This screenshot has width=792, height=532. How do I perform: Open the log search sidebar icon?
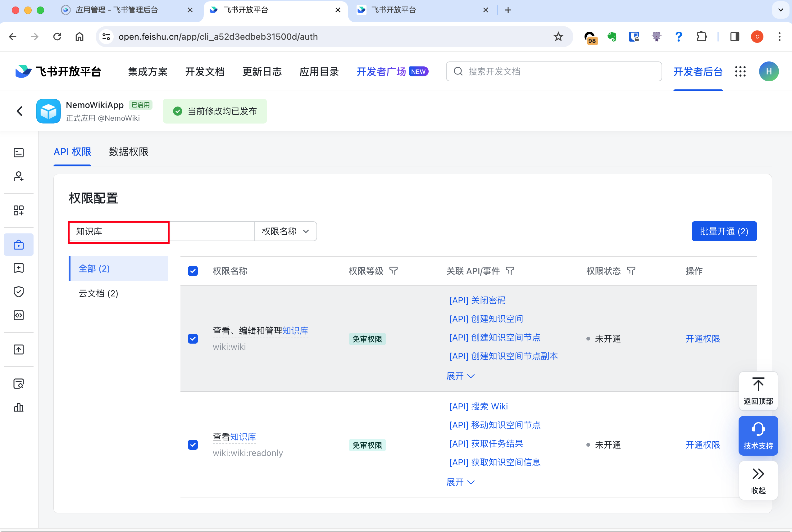click(19, 384)
